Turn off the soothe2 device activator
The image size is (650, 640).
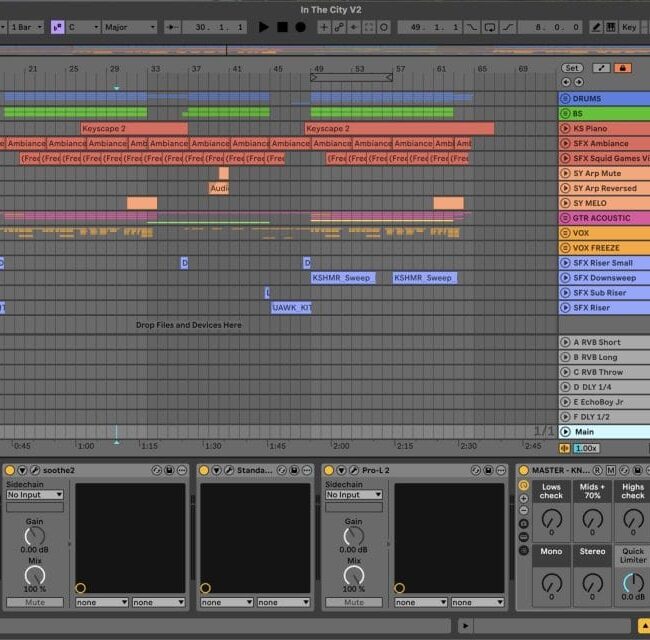9,470
